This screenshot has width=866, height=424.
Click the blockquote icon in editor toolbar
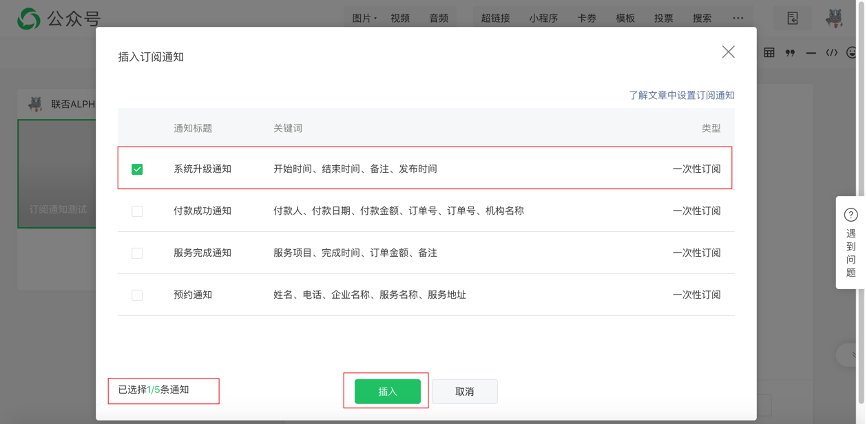790,53
